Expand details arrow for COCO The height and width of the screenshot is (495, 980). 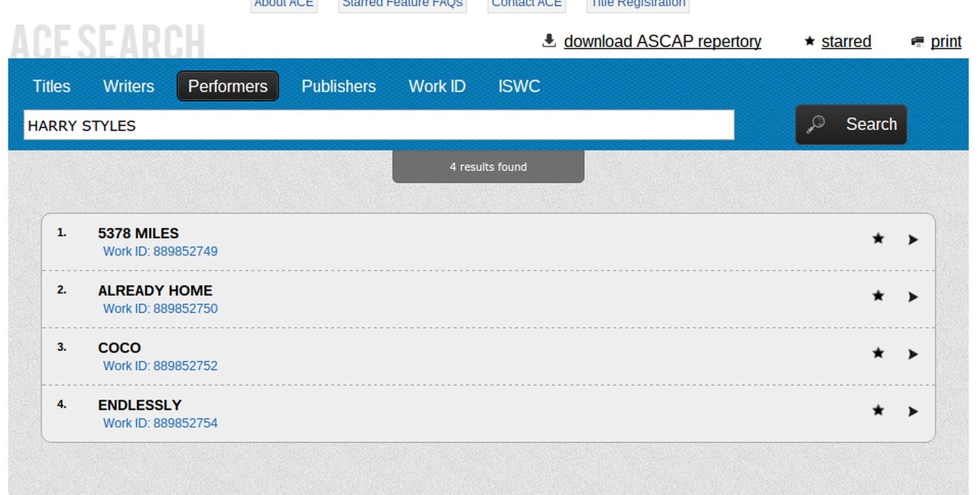(x=913, y=354)
